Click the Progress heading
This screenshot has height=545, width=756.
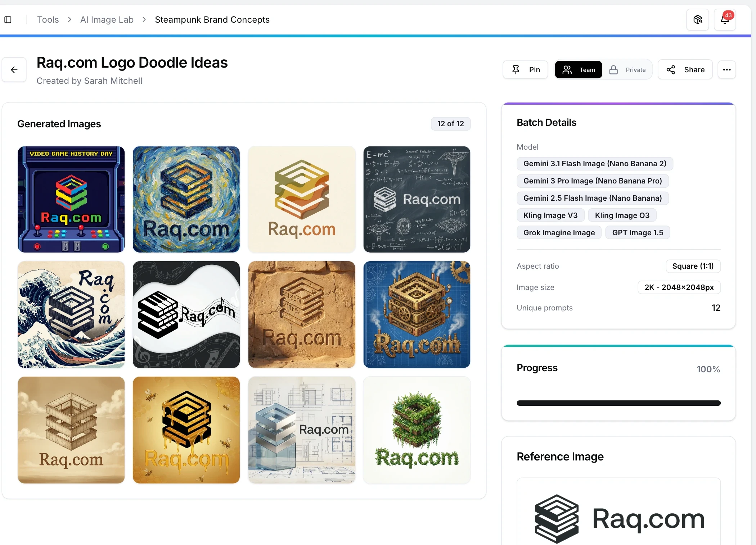[537, 368]
